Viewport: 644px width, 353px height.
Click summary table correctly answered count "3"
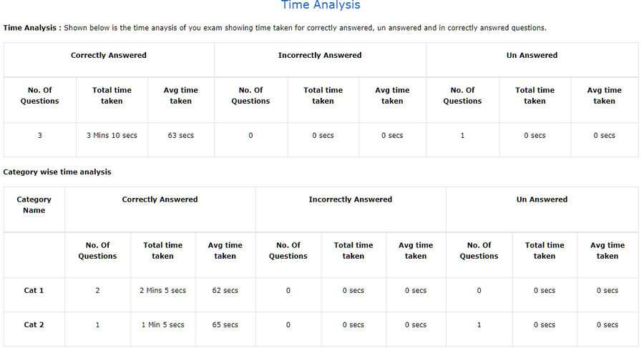pyautogui.click(x=39, y=136)
